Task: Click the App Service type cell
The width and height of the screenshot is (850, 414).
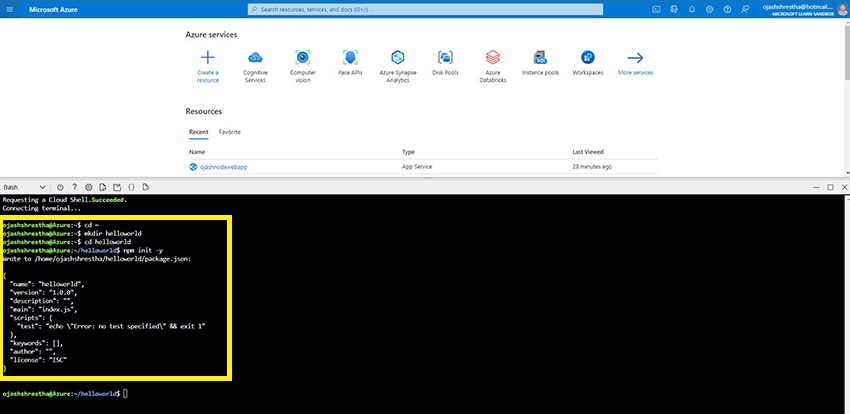Action: (416, 167)
